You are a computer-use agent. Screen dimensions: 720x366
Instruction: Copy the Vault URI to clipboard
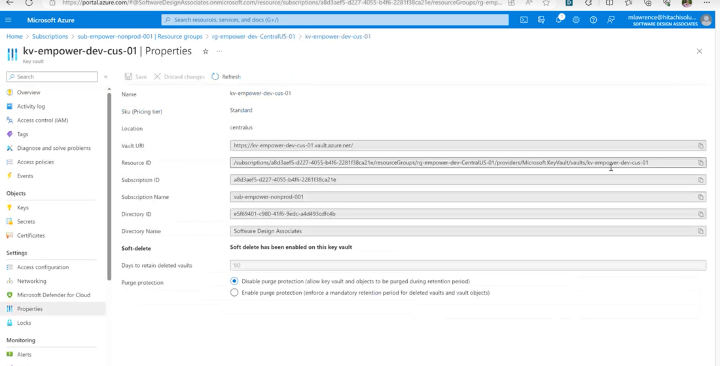701,146
